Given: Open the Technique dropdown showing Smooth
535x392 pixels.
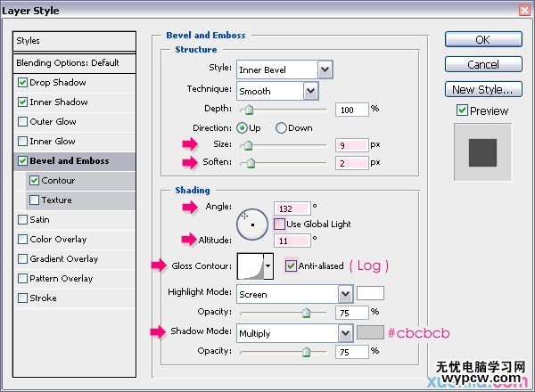Looking at the screenshot, I should click(x=277, y=91).
